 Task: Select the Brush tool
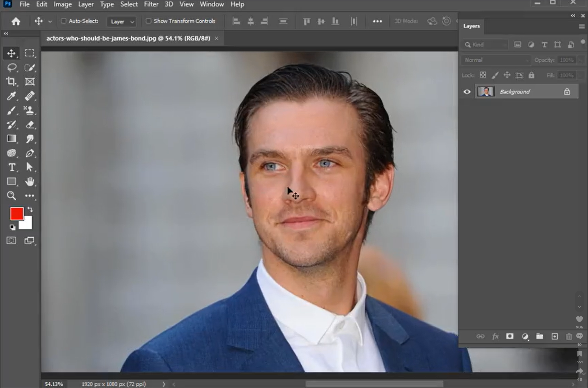(12, 111)
